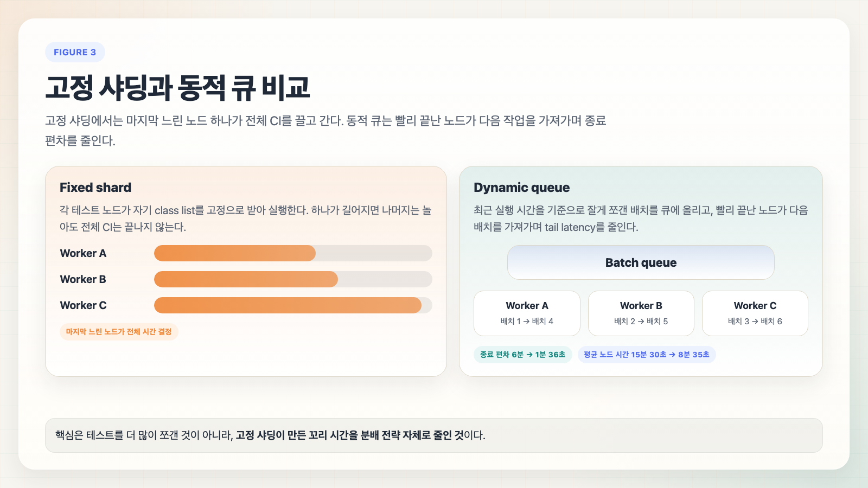Select the Worker B label beside its bar

(83, 279)
